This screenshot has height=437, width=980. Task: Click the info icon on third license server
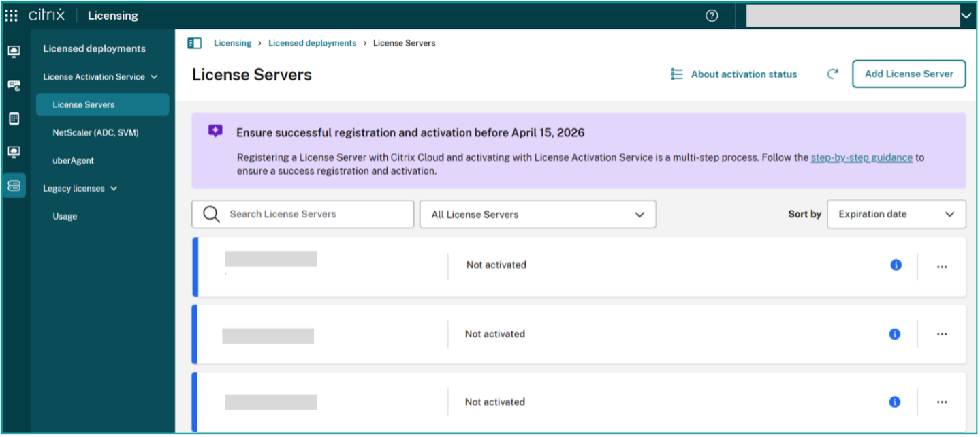(895, 402)
